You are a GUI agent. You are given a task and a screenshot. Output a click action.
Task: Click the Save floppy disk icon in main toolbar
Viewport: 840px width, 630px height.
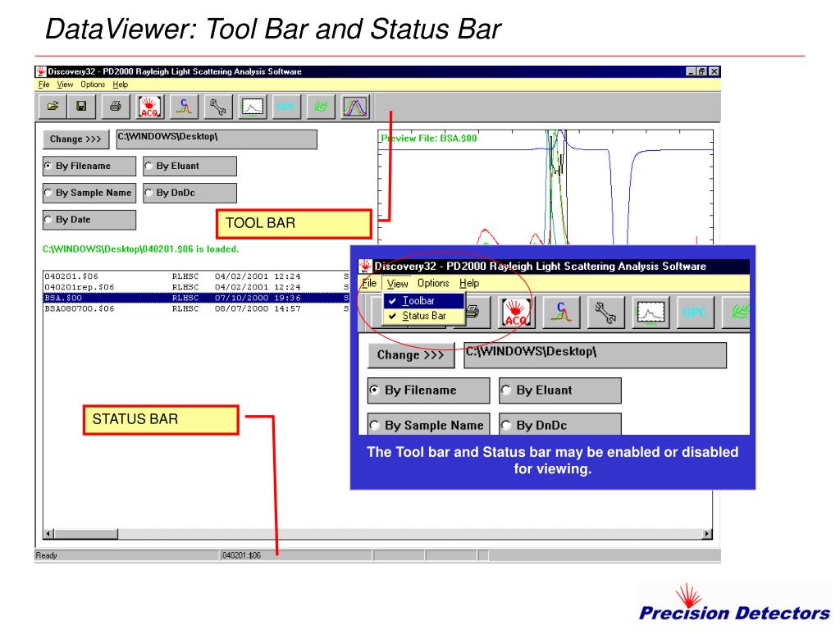tap(81, 106)
